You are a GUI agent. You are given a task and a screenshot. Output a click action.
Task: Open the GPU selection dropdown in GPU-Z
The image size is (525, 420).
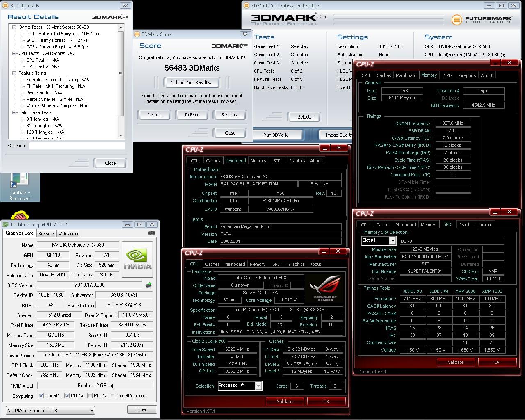pos(50,410)
